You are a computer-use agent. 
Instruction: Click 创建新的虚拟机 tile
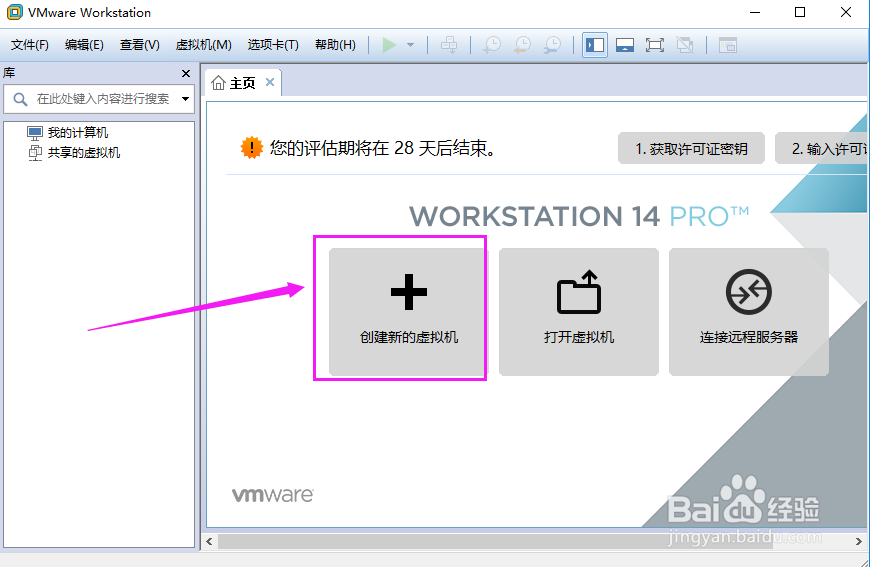click(x=408, y=312)
